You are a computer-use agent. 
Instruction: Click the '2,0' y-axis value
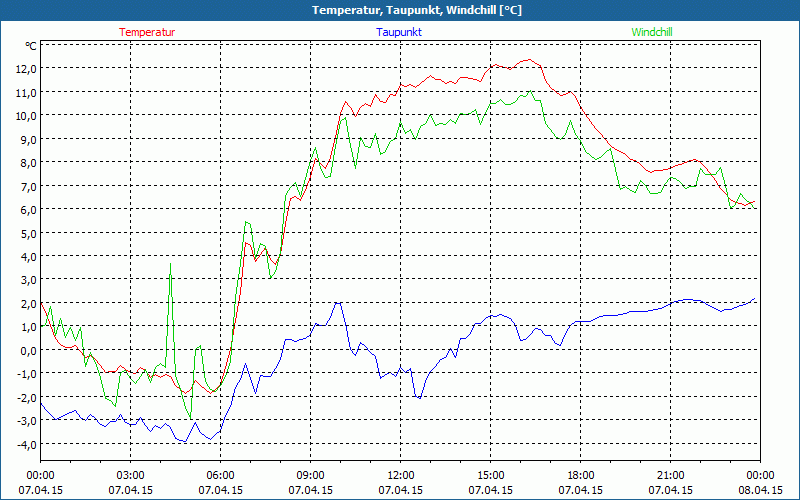click(x=28, y=304)
